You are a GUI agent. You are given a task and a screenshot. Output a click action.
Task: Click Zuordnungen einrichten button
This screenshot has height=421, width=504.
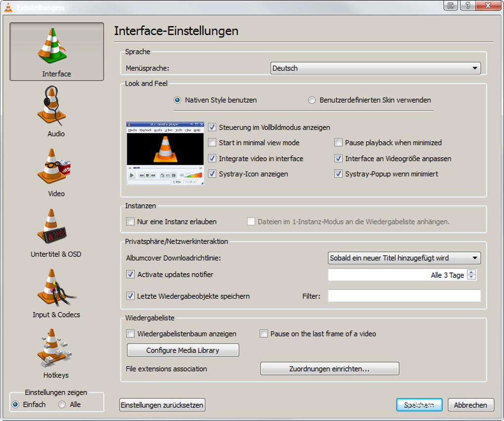(x=330, y=369)
